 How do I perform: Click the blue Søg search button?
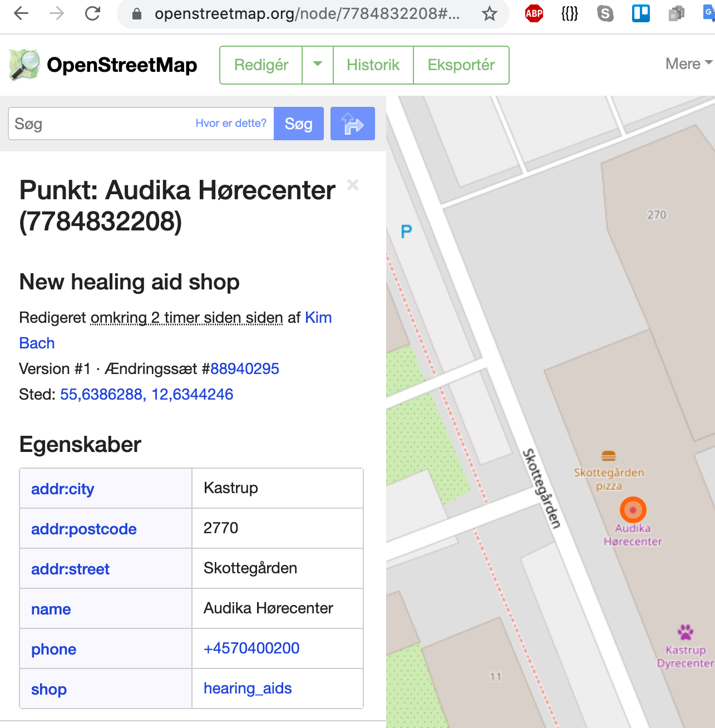[x=299, y=124]
